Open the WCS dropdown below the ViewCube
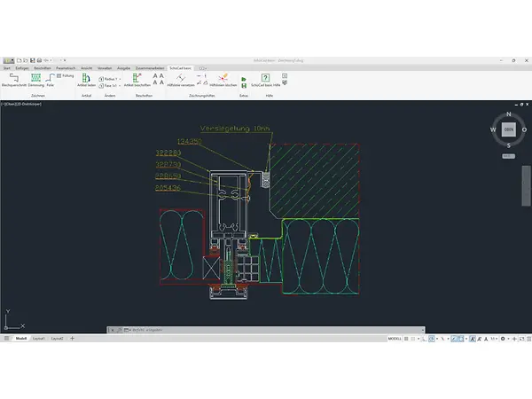 coord(508,156)
